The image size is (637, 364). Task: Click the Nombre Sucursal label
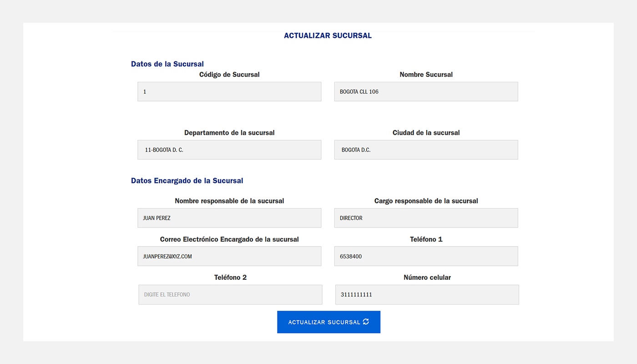pyautogui.click(x=426, y=75)
